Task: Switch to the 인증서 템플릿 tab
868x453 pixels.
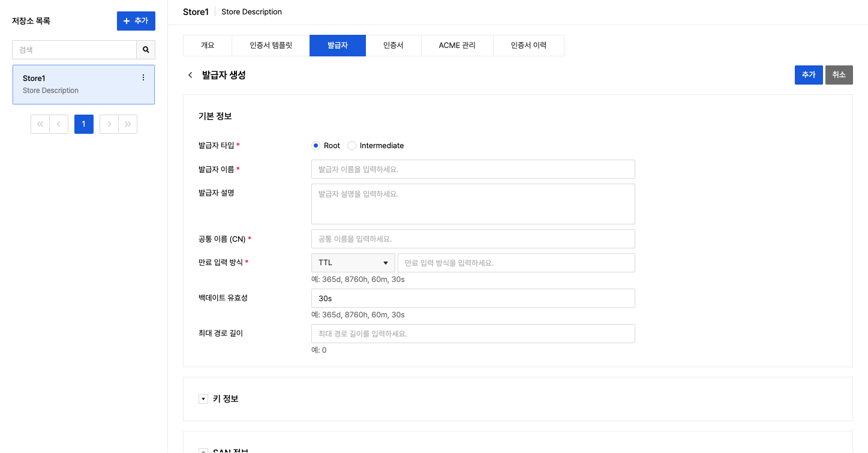Action: [271, 46]
